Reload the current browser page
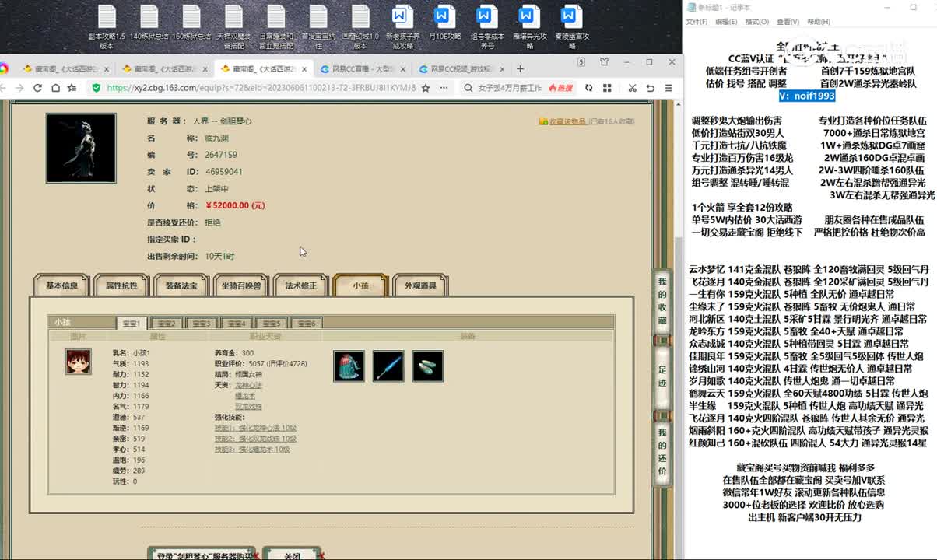This screenshot has width=937, height=560. [37, 88]
